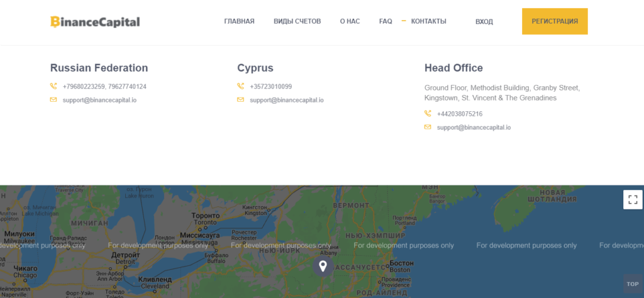Viewport: 644px width, 298px height.
Task: Open the ГЛАВНАЯ menu item
Action: click(239, 21)
